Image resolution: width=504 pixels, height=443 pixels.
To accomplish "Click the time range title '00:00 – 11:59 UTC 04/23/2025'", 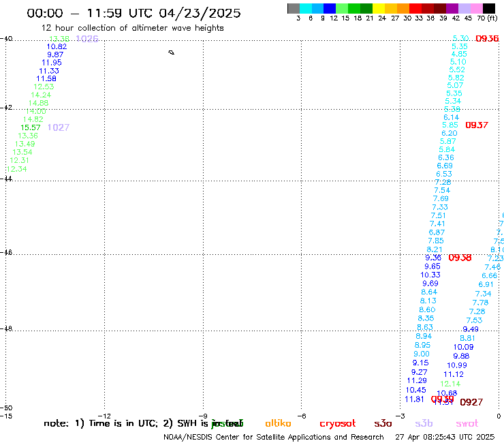I will 133,13.
